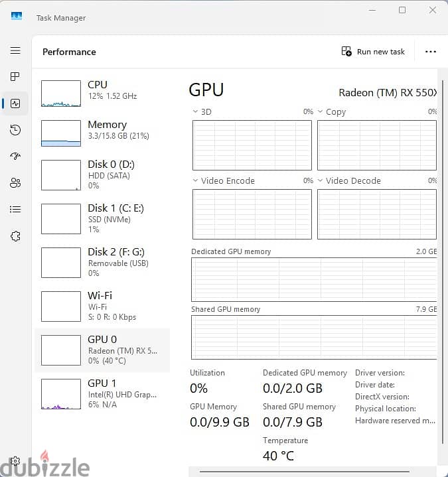Click the 3.3/15.8 GB (21%) memory reading
Image resolution: width=448 pixels, height=477 pixels.
point(119,136)
